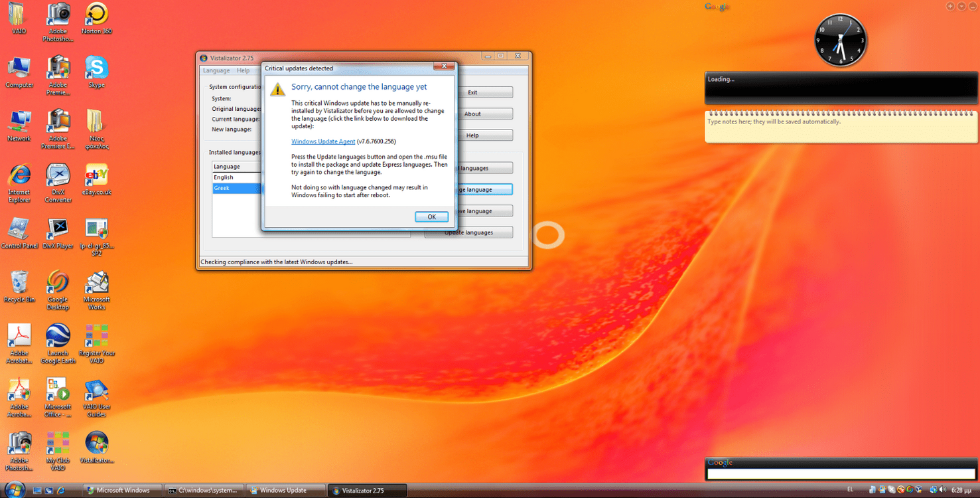The height and width of the screenshot is (498, 980).
Task: Open the Network desktop icon
Action: 19,126
